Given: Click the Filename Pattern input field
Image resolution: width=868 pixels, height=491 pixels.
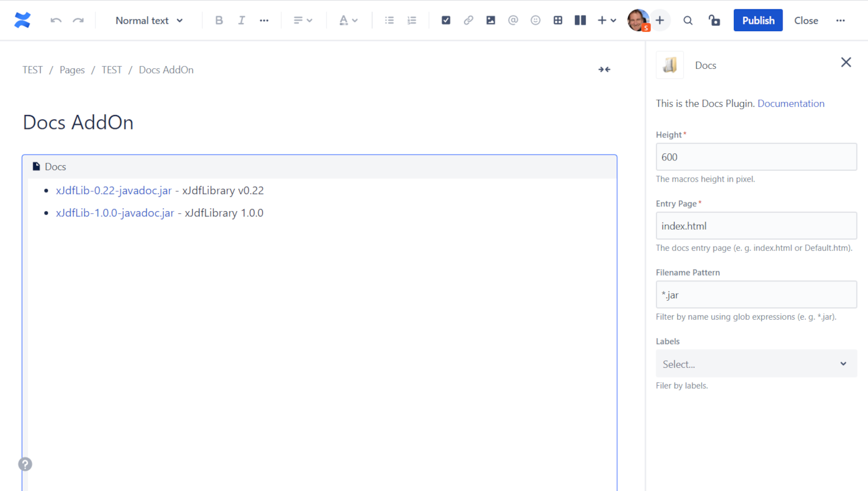Looking at the screenshot, I should pyautogui.click(x=756, y=295).
